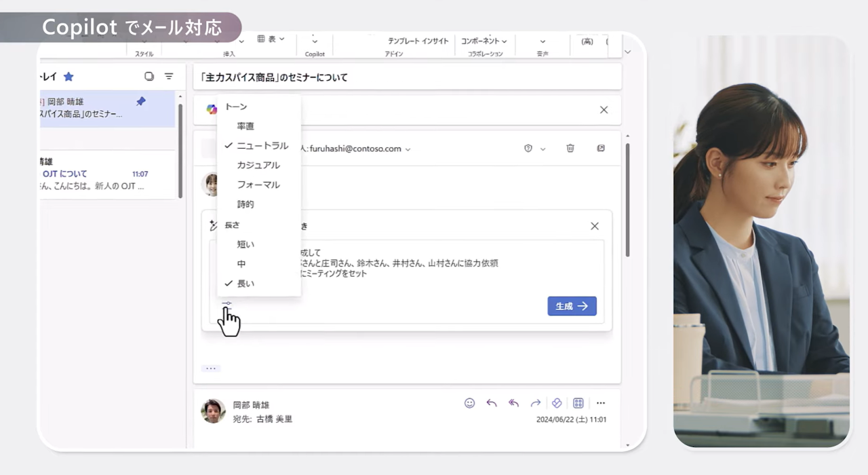
Task: Select the カジュアル tone option
Action: coord(258,166)
